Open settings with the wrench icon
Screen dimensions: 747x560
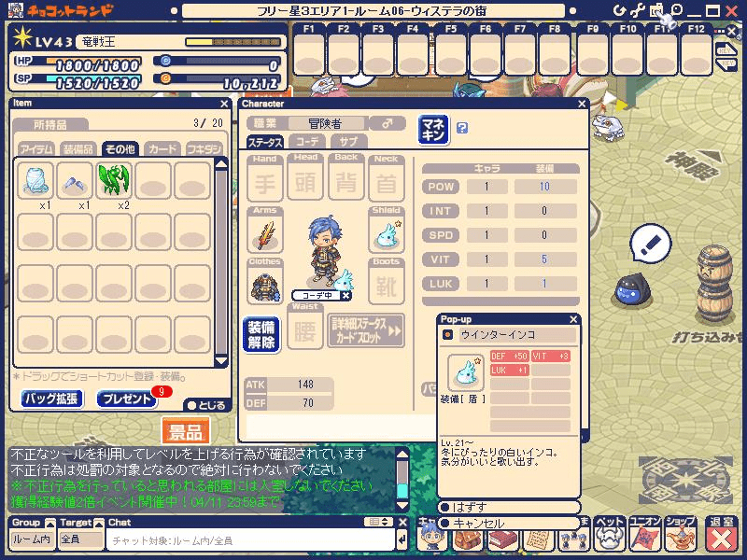pos(638,10)
